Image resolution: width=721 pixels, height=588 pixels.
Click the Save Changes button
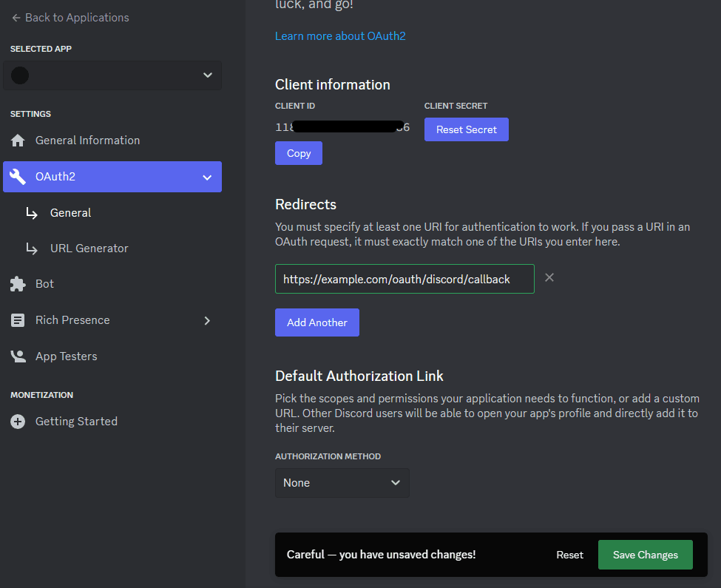click(645, 555)
